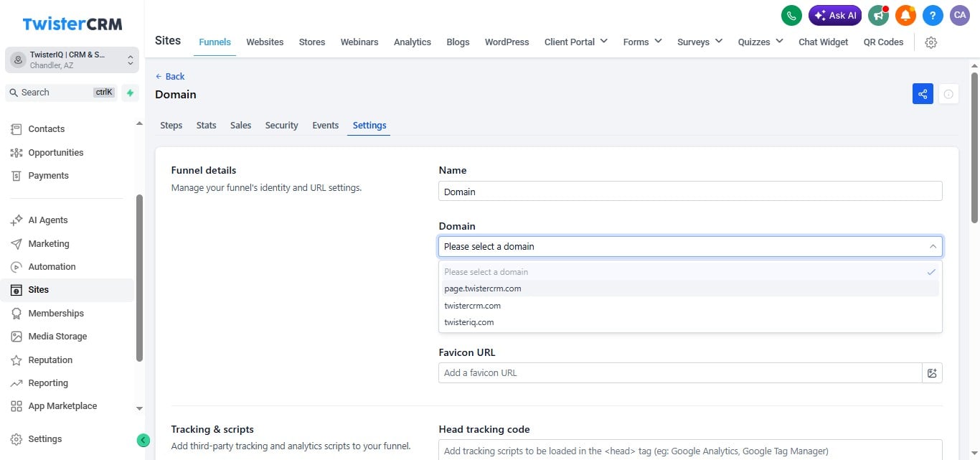
Task: Open the CA user avatar menu
Action: point(960,15)
